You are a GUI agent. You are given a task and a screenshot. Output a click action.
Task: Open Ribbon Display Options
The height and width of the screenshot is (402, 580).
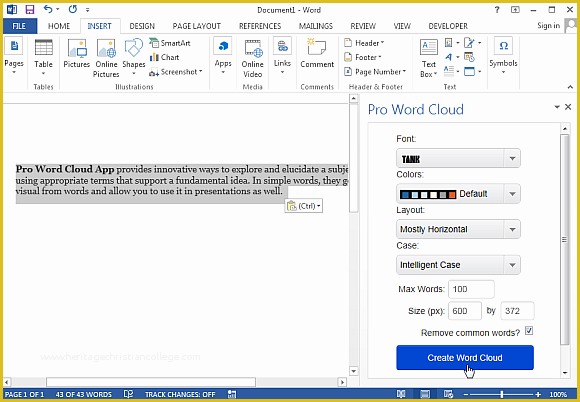[515, 10]
